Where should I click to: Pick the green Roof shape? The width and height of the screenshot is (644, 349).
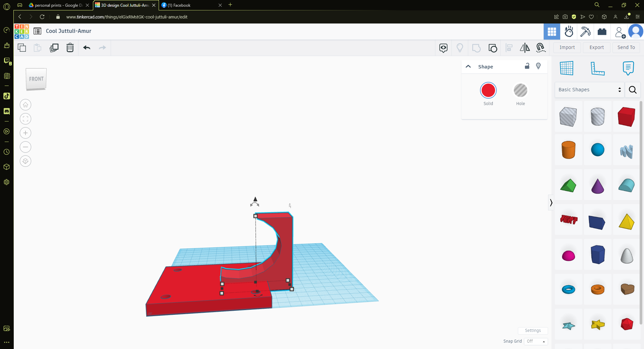pos(568,186)
